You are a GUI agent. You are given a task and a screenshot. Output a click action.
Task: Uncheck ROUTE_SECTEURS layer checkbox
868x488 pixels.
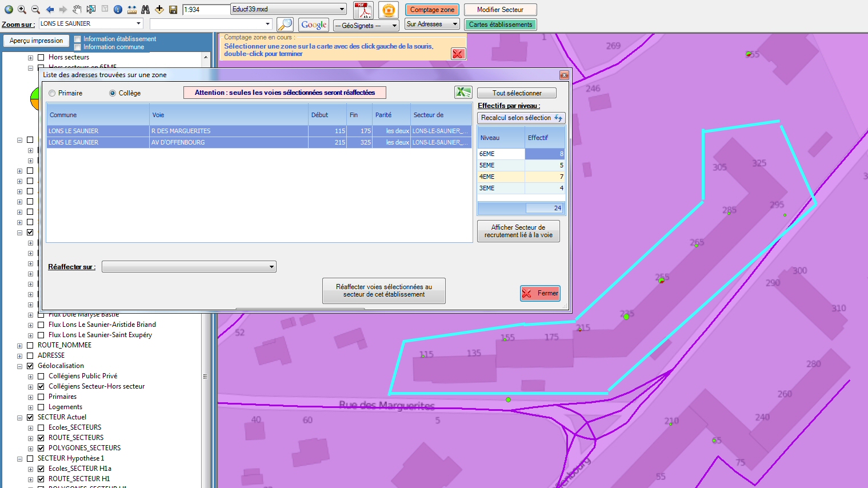tap(41, 438)
